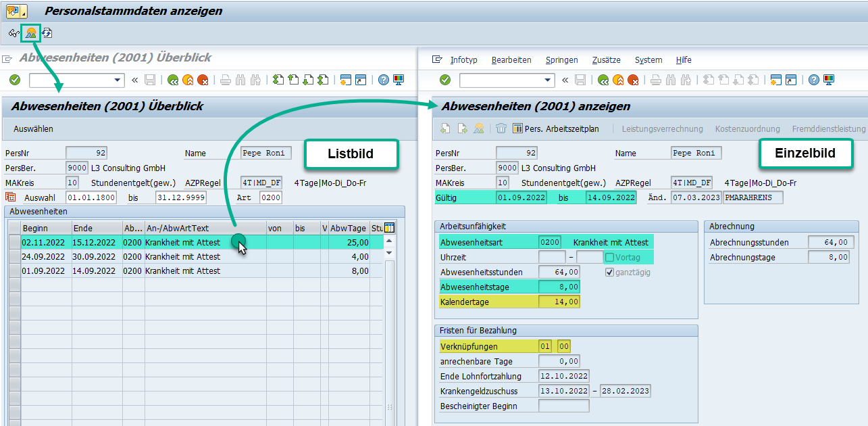Click green Back icon in Überblick toolbar
This screenshot has height=426, width=868.
click(x=174, y=80)
